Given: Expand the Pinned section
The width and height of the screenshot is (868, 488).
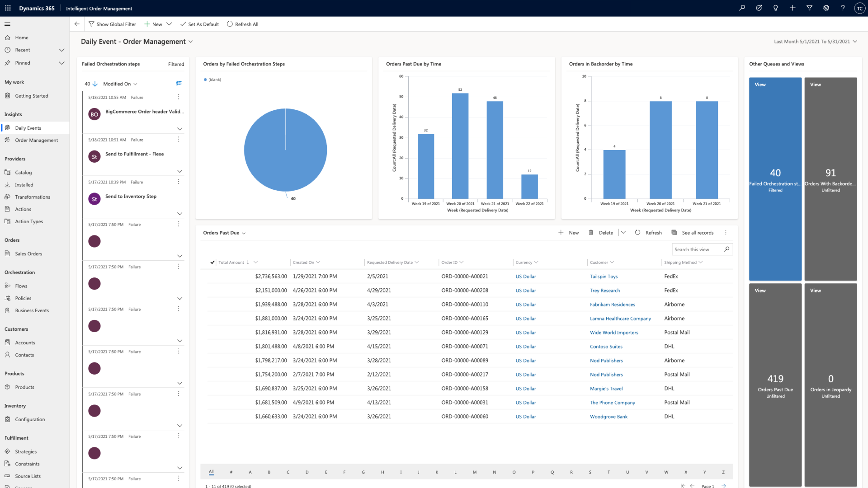Looking at the screenshot, I should pos(61,63).
